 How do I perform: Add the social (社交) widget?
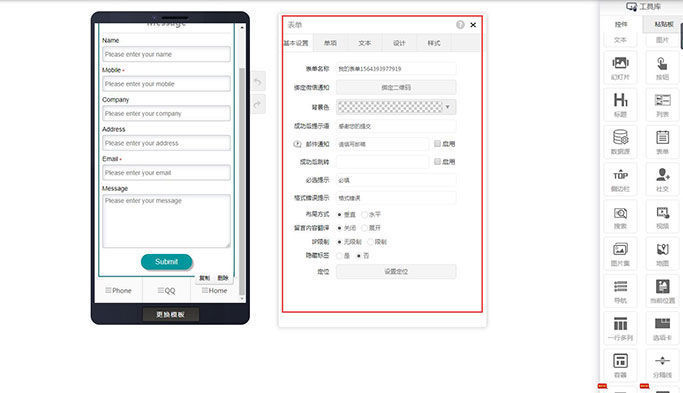pyautogui.click(x=662, y=180)
